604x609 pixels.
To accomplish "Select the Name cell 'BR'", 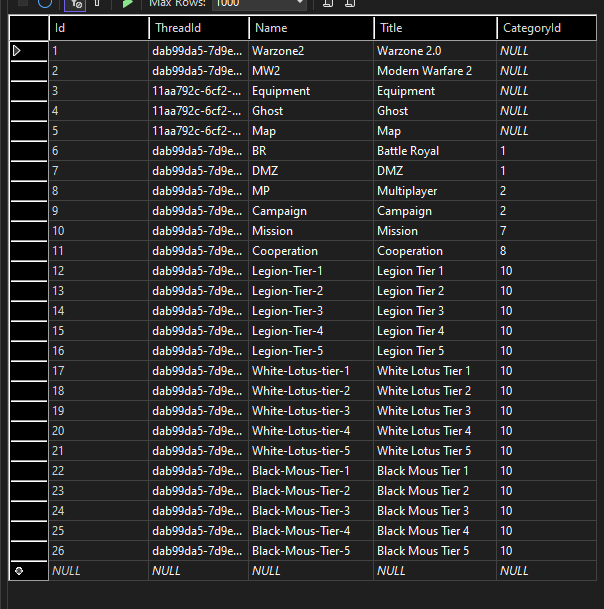I will coord(311,151).
